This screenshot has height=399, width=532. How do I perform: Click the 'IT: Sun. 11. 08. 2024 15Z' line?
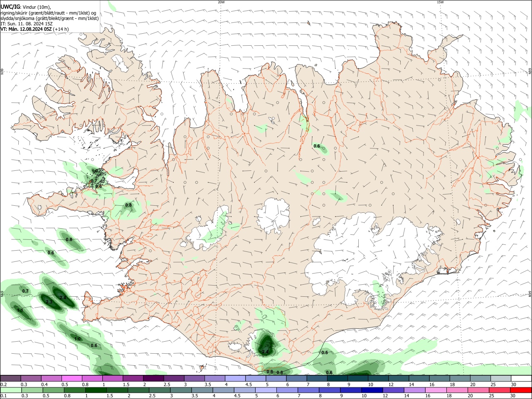[26, 24]
